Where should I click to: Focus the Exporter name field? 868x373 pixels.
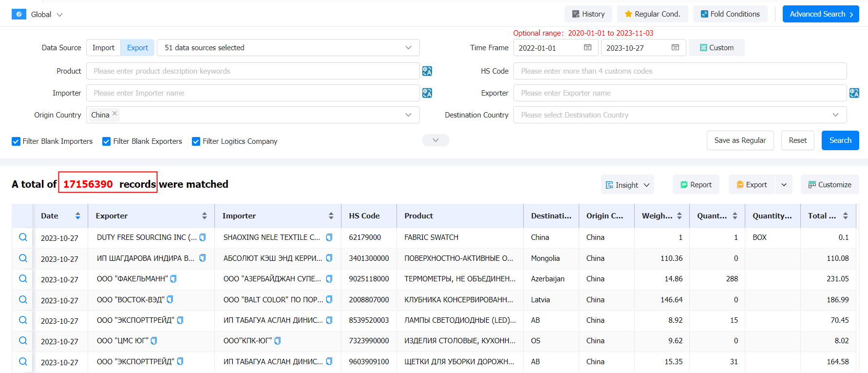680,93
